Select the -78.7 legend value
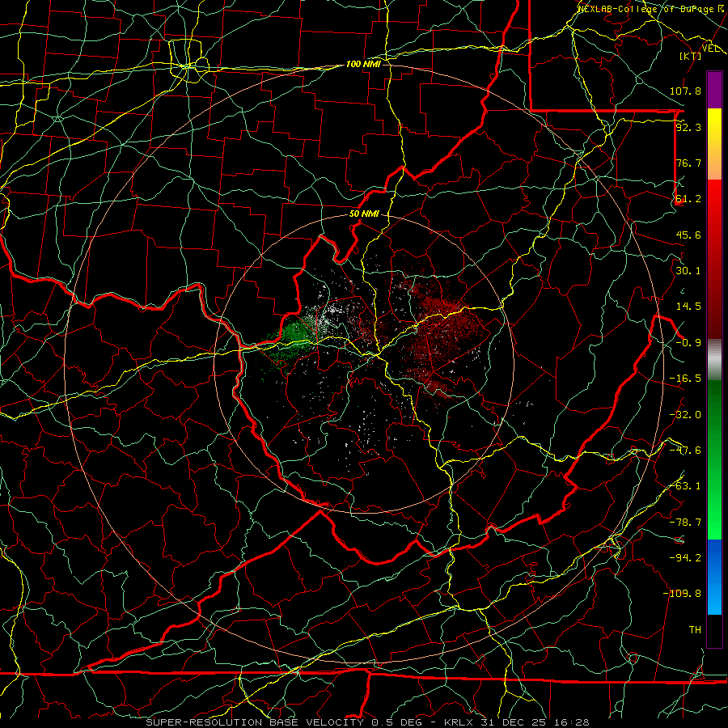 point(685,523)
